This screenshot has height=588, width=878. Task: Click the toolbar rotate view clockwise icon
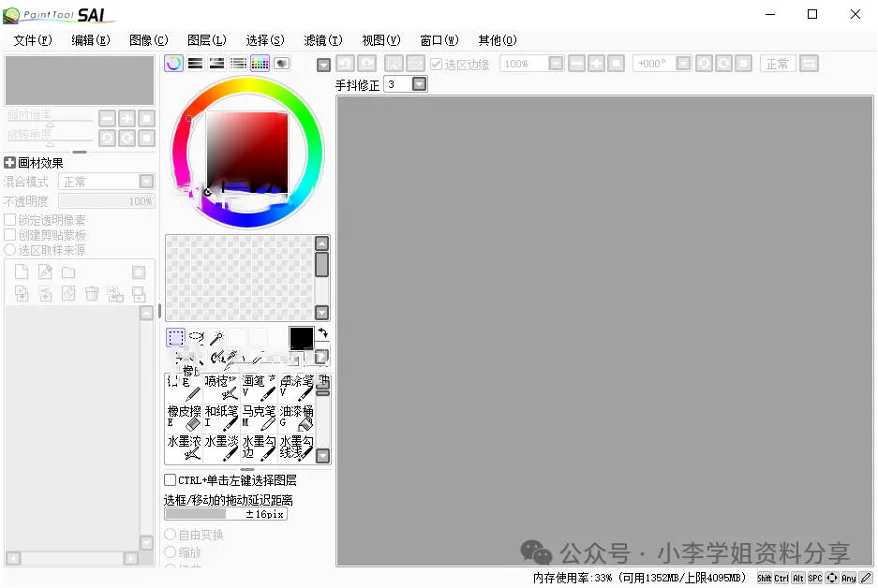point(723,64)
